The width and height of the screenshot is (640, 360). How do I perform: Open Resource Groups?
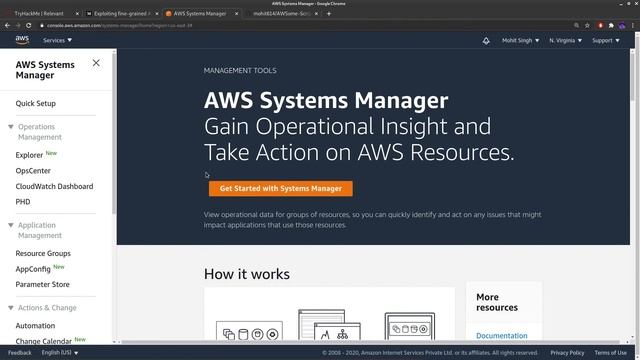point(43,253)
